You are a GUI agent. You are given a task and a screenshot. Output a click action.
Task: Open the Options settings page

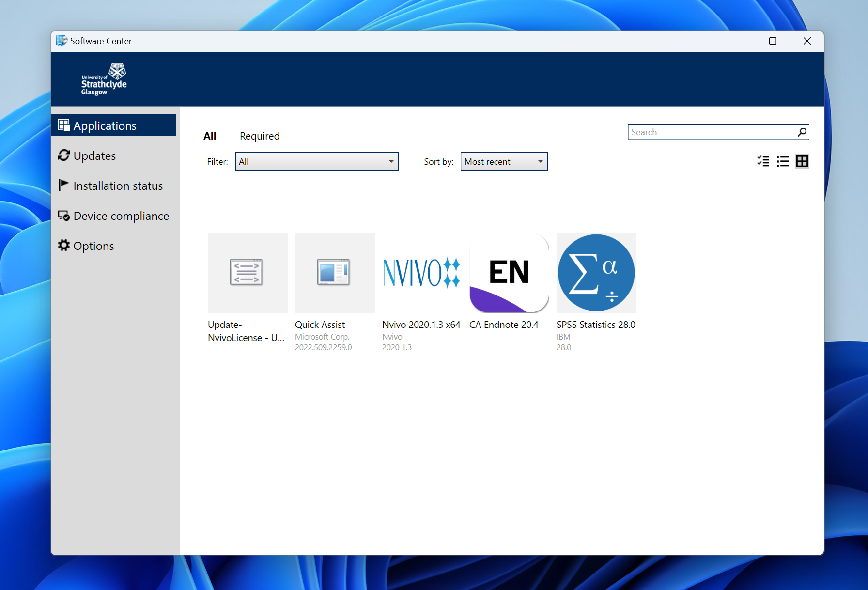click(93, 246)
